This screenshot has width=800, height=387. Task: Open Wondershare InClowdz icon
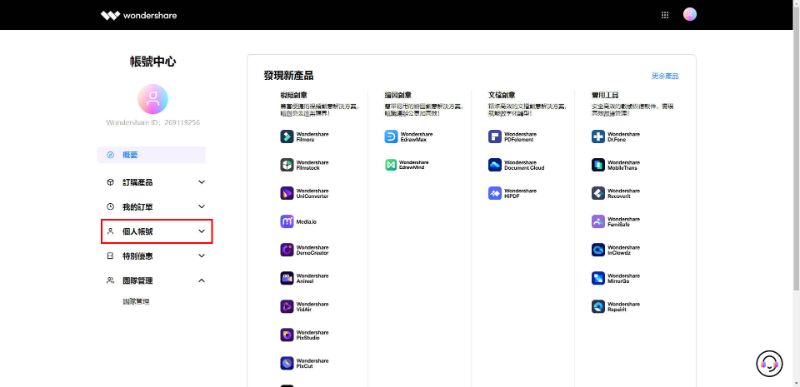tap(598, 250)
